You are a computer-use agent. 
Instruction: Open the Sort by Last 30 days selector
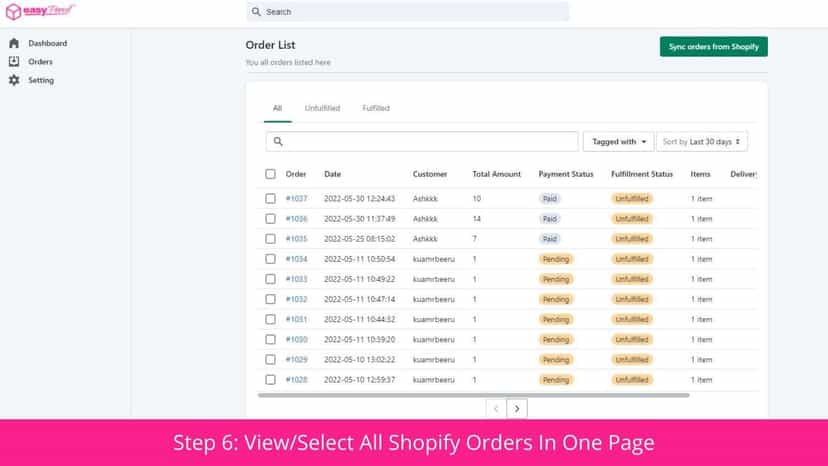(701, 142)
